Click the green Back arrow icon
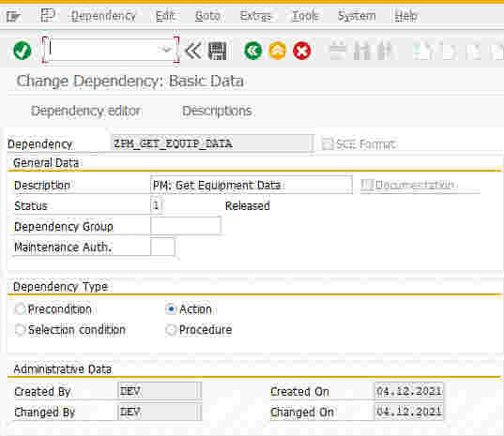This screenshot has height=436, width=504. 253,51
